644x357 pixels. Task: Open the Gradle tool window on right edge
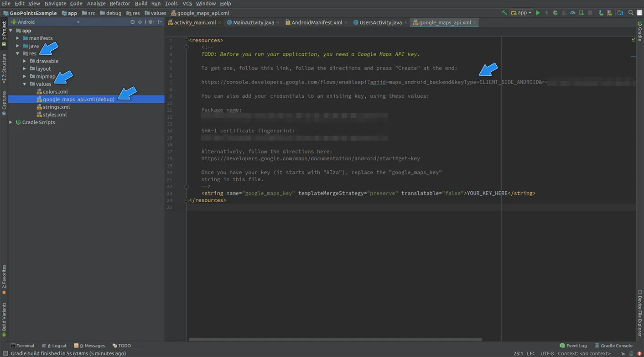[640, 31]
